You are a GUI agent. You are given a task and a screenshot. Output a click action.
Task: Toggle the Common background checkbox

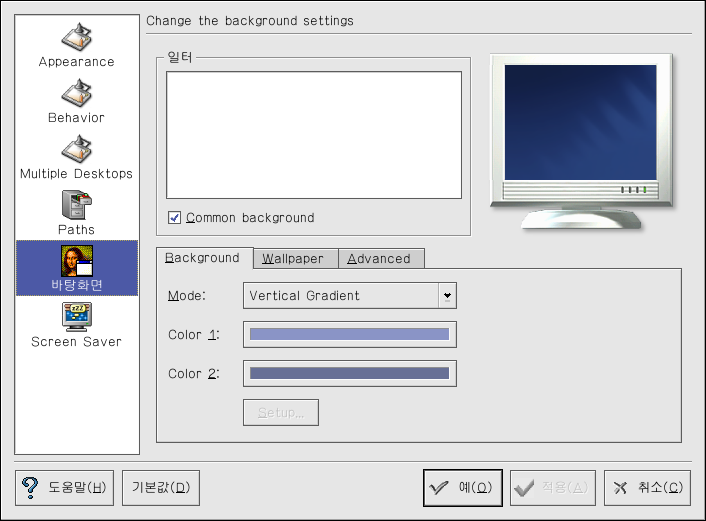(x=175, y=218)
